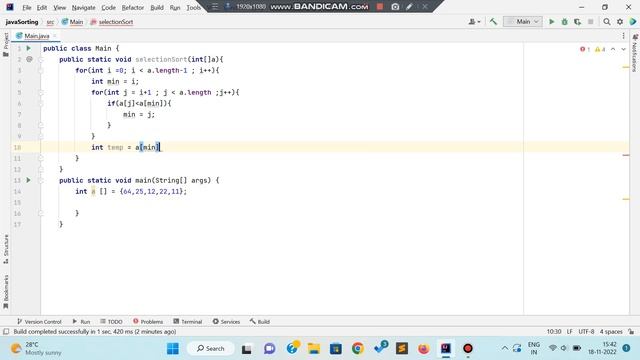640x360 pixels.
Task: Go to next highlighted error arrow
Action: (x=623, y=49)
